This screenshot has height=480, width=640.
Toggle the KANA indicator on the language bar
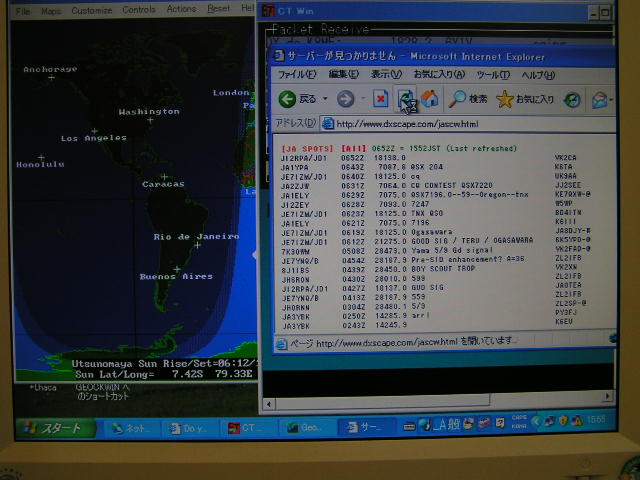[x=519, y=426]
